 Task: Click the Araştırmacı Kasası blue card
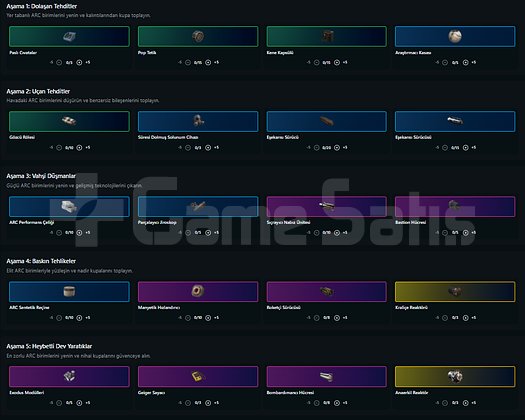click(x=455, y=37)
